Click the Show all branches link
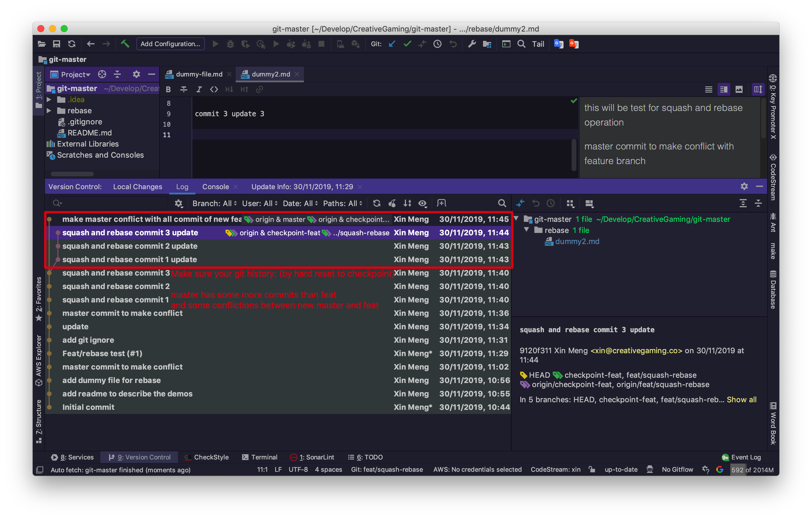 pyautogui.click(x=741, y=400)
